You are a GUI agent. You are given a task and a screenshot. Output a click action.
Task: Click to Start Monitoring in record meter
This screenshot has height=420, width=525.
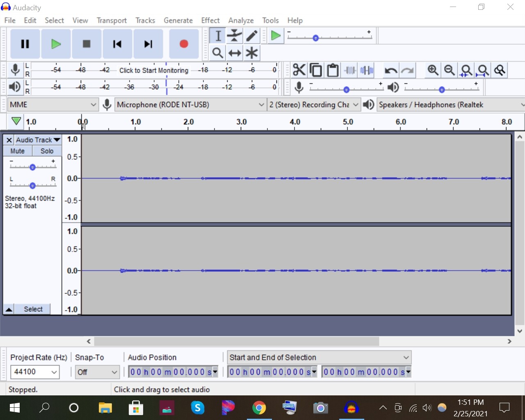pyautogui.click(x=154, y=70)
